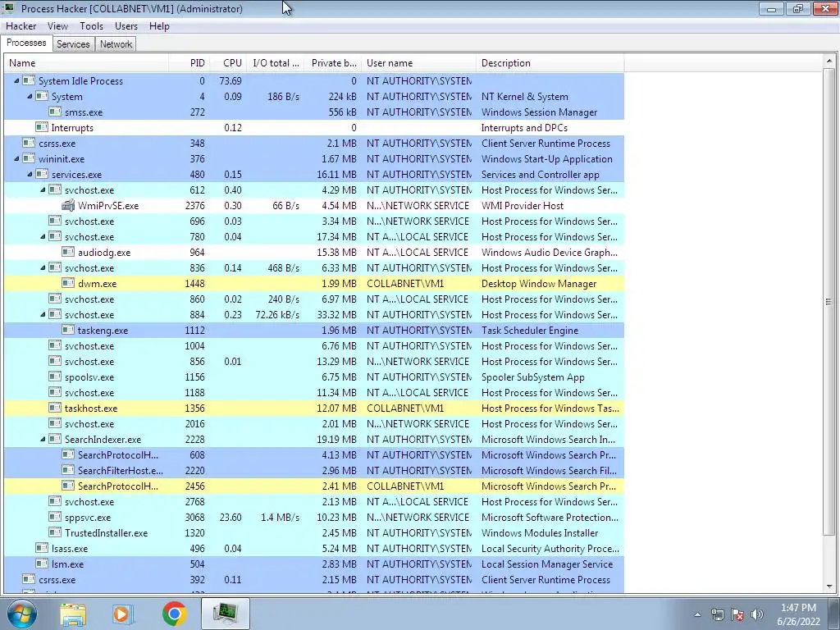Open Google Chrome from the taskbar
The image size is (840, 630).
[175, 614]
